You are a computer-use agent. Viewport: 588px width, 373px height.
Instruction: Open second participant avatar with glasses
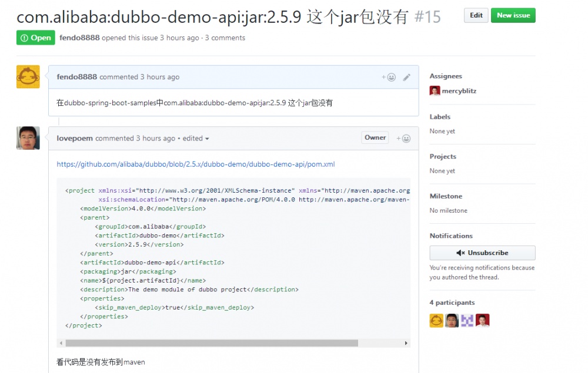(452, 321)
